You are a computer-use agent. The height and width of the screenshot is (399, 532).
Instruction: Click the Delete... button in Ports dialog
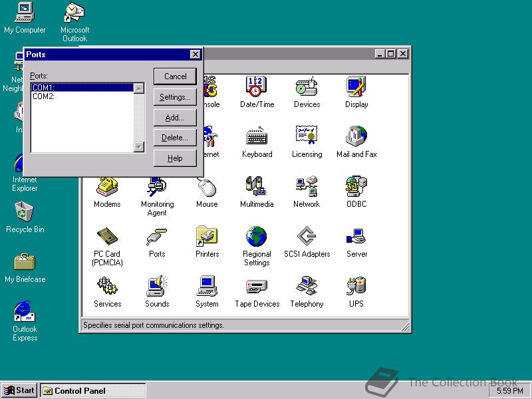tap(175, 138)
